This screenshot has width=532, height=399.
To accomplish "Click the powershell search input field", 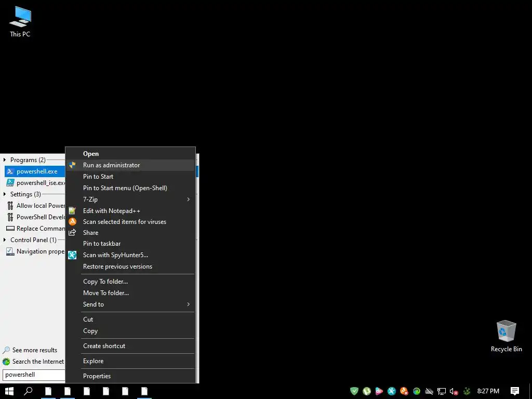I will click(x=34, y=375).
